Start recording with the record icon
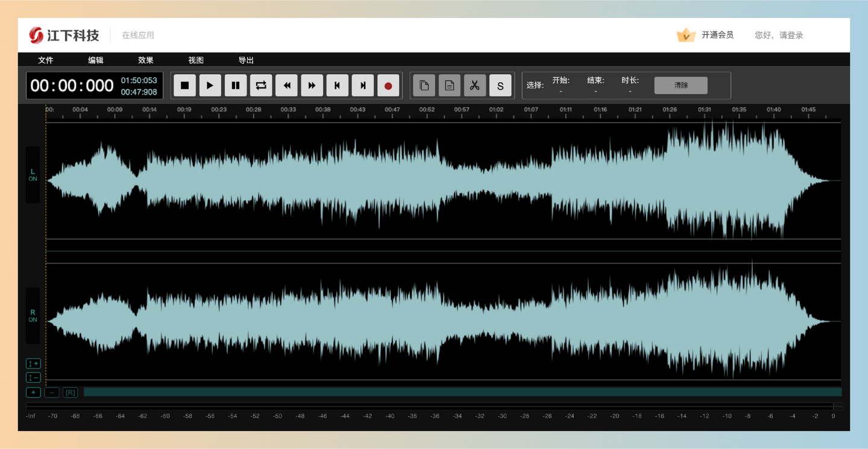 coord(388,85)
